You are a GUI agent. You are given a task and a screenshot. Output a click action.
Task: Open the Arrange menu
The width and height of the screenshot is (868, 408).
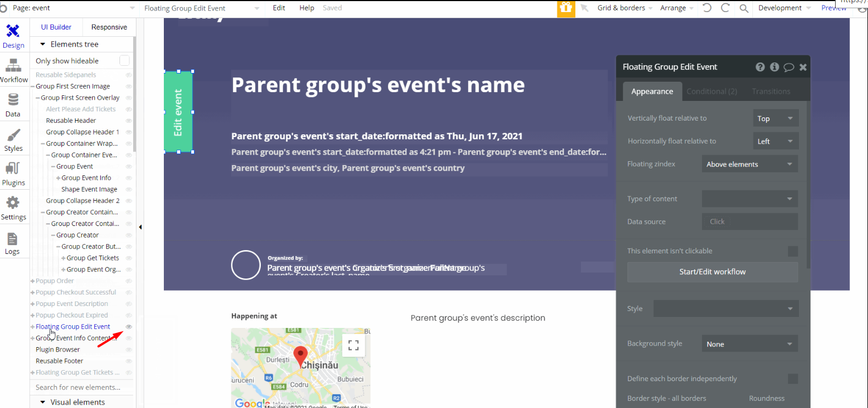pyautogui.click(x=677, y=8)
